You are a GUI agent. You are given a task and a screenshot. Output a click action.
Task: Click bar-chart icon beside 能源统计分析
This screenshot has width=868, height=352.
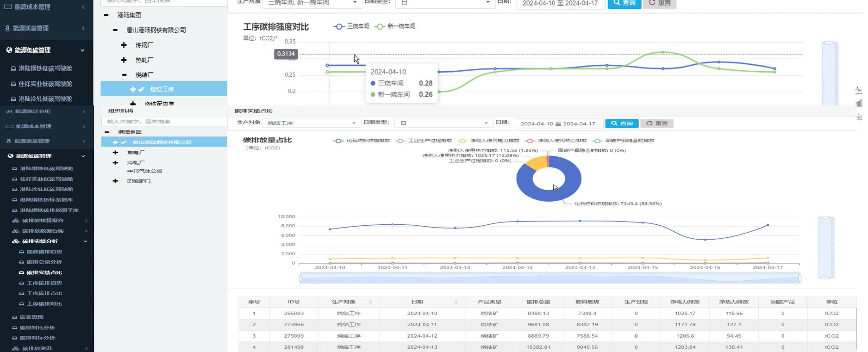coord(9,111)
